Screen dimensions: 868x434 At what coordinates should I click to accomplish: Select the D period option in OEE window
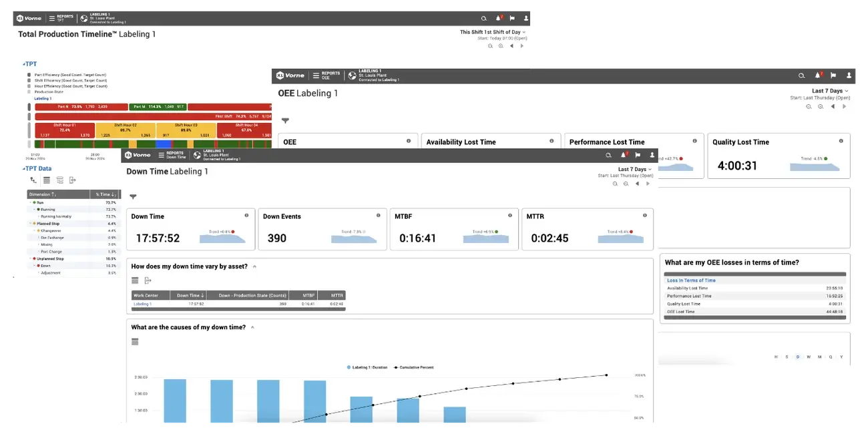pyautogui.click(x=797, y=357)
